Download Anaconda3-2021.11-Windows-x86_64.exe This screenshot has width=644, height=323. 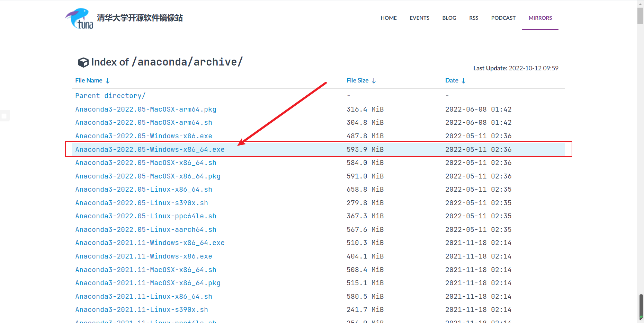[x=150, y=243]
